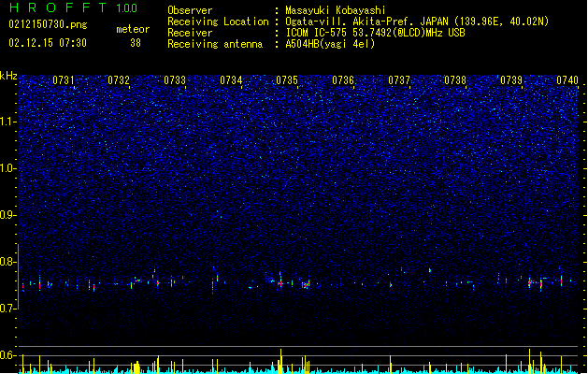Click ICOM IC-575 53.7492 MHz USB text
Screen dimensions: 588x374
point(375,33)
